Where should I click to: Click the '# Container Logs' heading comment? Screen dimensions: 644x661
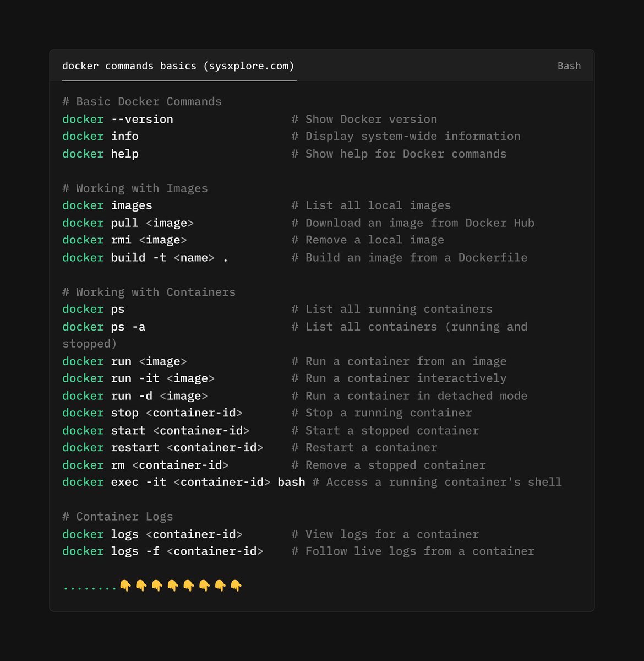118,517
